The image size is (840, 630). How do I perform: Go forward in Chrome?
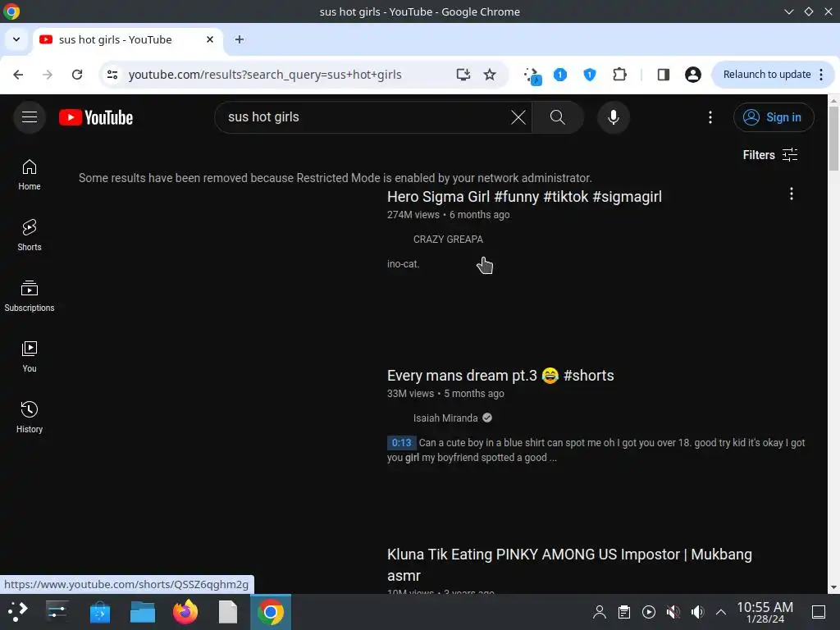coord(48,75)
